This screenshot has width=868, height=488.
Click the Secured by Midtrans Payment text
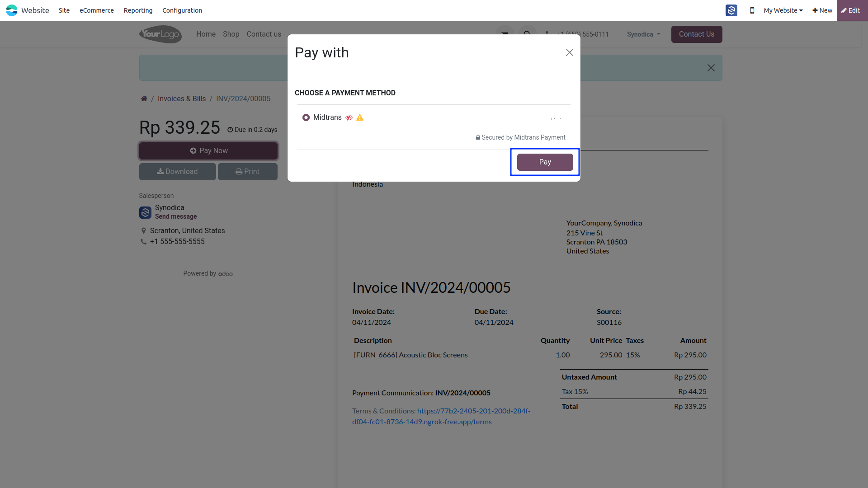point(524,137)
